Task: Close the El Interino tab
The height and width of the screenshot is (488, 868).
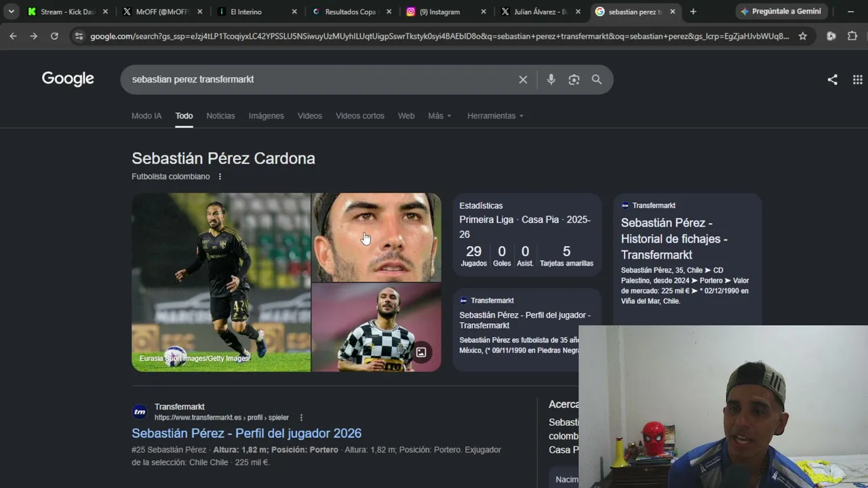Action: pos(294,12)
